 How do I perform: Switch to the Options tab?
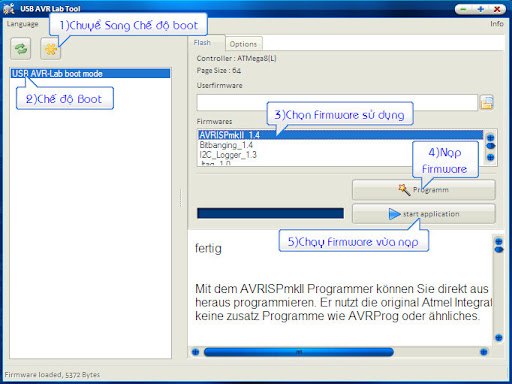(x=243, y=44)
